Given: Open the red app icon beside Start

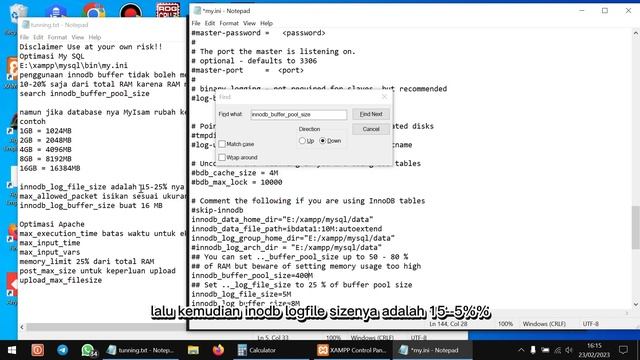Looking at the screenshot, I should pos(38,350).
